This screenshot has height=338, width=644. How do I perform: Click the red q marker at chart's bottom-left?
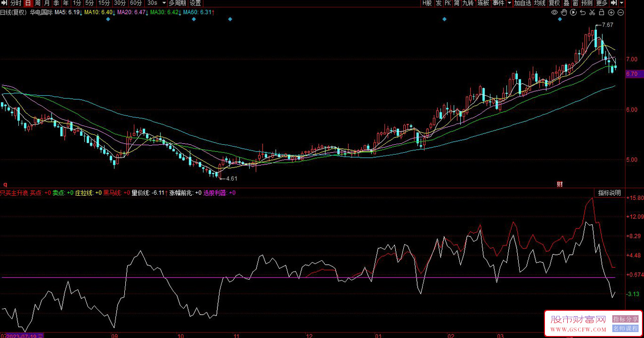(x=5, y=184)
